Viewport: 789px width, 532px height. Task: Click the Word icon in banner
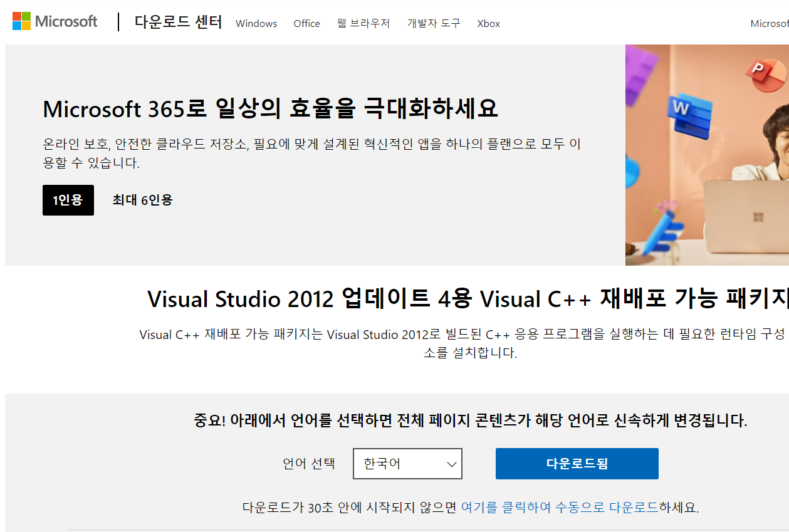click(x=689, y=115)
